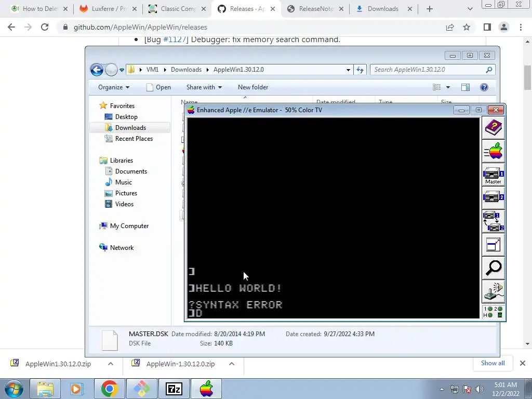532x399 pixels.
Task: Go forward in Explorer window
Action: 111,70
